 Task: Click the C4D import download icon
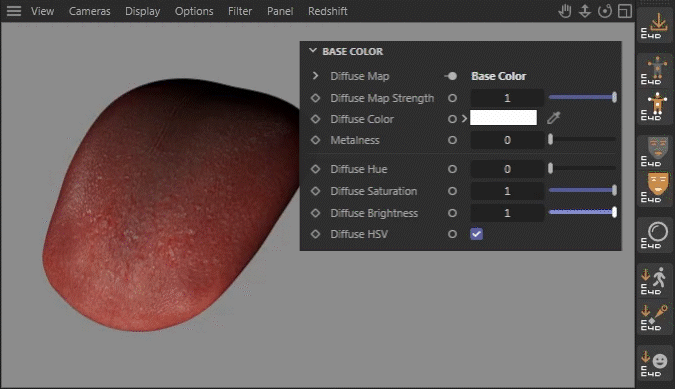click(654, 25)
